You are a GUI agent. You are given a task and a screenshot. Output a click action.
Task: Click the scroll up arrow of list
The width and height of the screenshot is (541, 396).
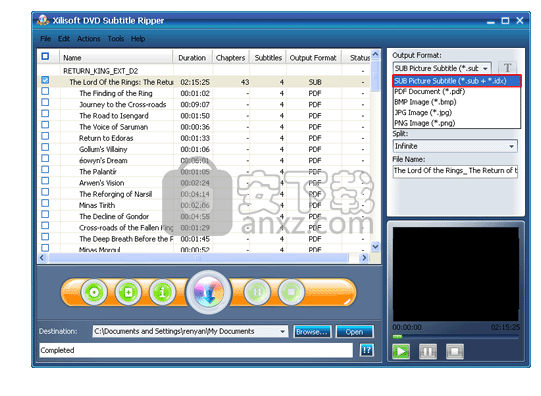(x=375, y=54)
